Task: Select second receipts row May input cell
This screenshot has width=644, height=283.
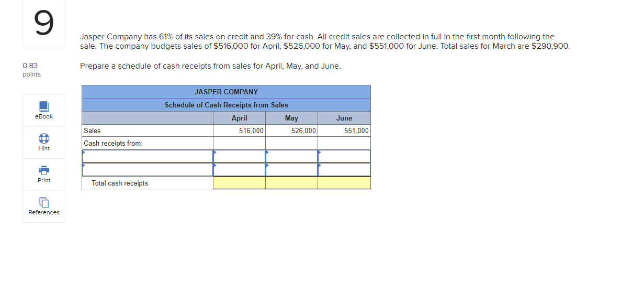Action: click(x=291, y=169)
